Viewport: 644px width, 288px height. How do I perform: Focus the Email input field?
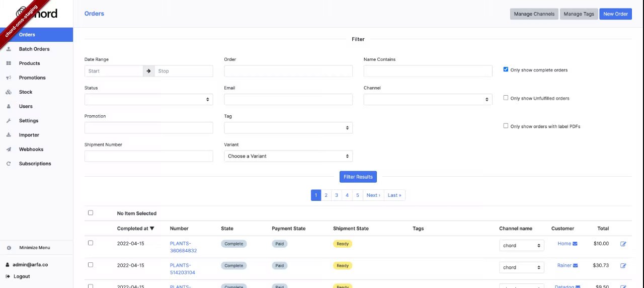(x=288, y=99)
